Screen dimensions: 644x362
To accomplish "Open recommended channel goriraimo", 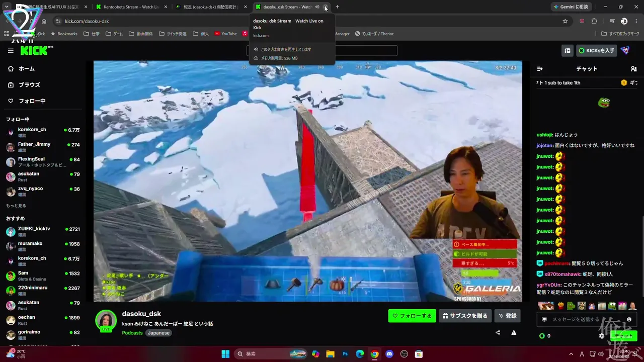I will 43,335.
